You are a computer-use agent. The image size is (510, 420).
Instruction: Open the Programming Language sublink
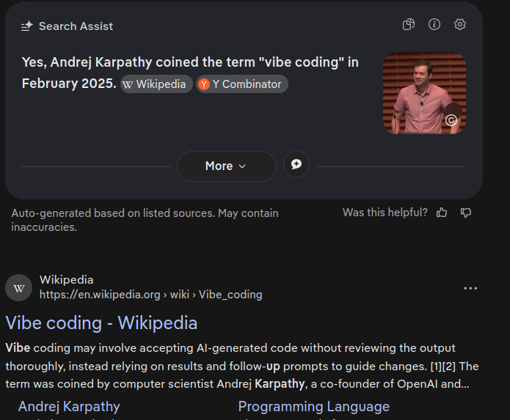pos(314,406)
